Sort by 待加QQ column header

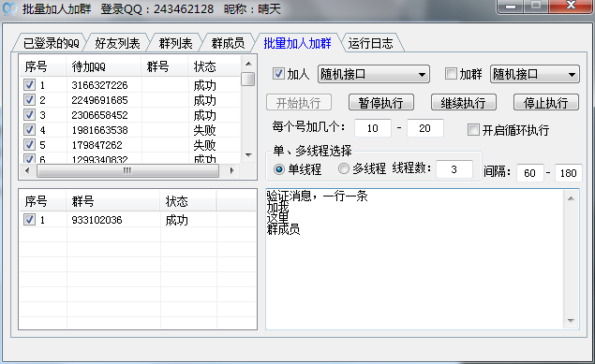click(x=104, y=66)
